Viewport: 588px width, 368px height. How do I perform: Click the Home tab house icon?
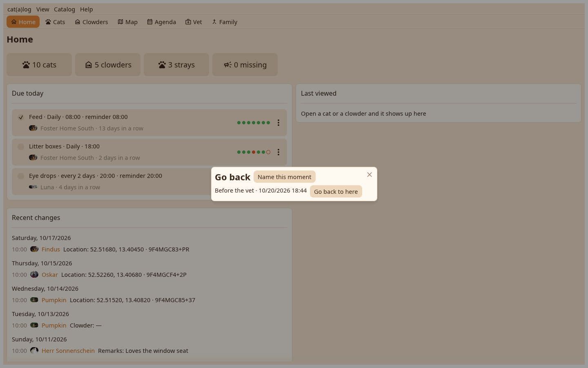pyautogui.click(x=14, y=22)
